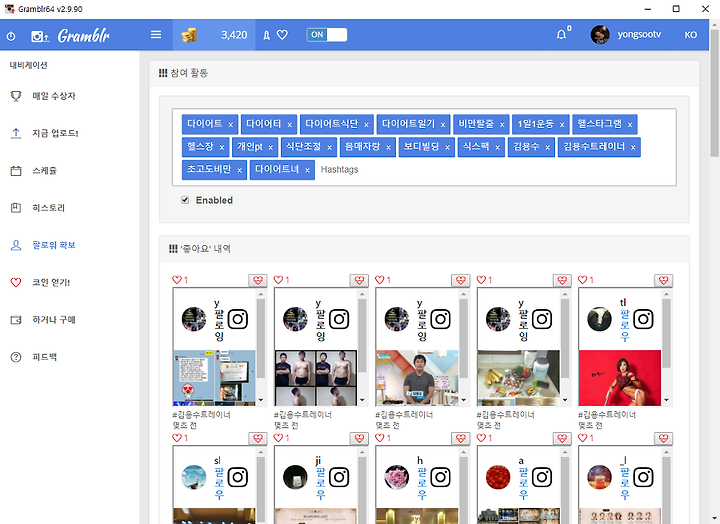The width and height of the screenshot is (720, 524).
Task: Open the yongsootv profile avatar
Action: pyautogui.click(x=600, y=35)
